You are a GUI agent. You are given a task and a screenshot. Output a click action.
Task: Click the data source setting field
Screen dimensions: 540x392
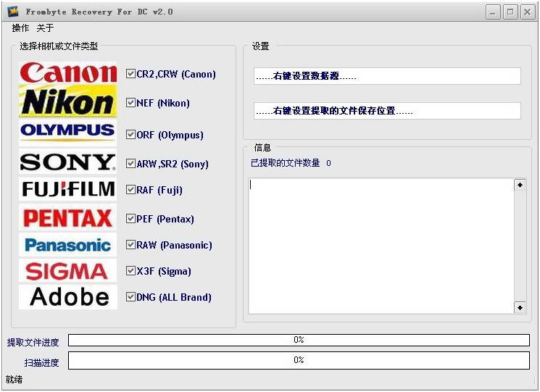pos(388,76)
